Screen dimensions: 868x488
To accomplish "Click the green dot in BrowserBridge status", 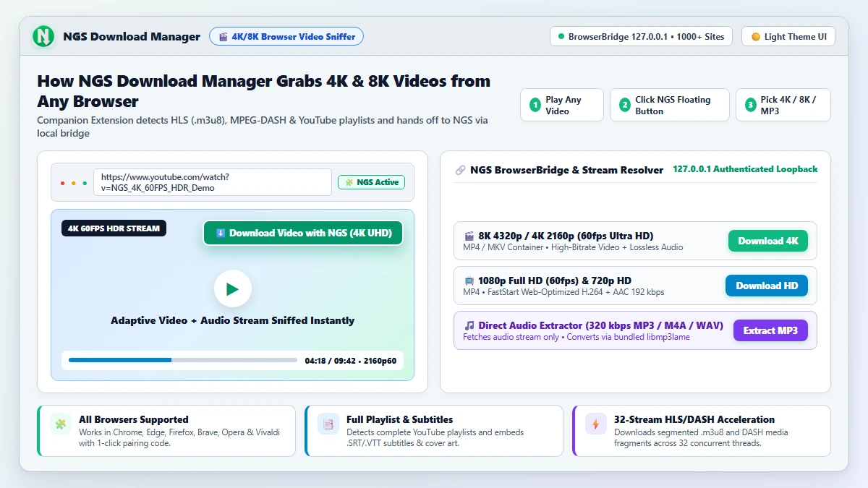I will (x=561, y=36).
